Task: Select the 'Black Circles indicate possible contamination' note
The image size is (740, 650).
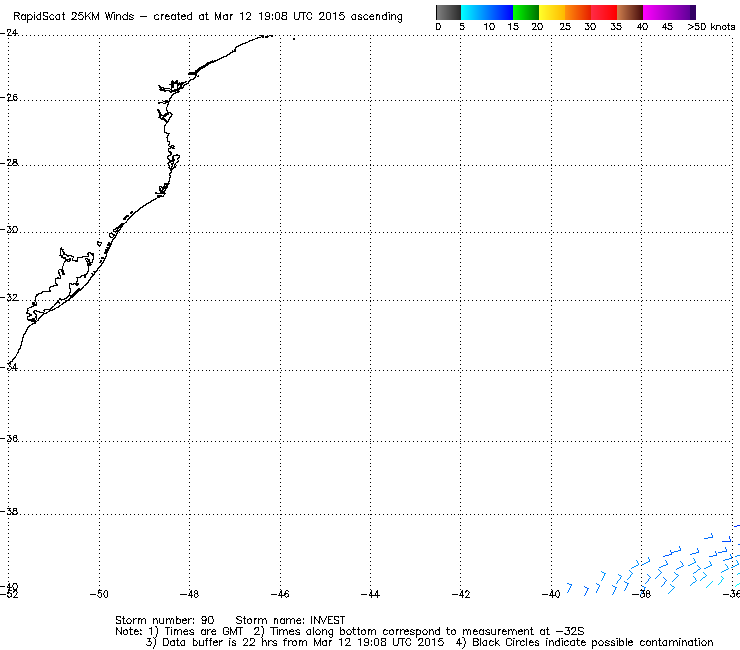Action: (585, 642)
